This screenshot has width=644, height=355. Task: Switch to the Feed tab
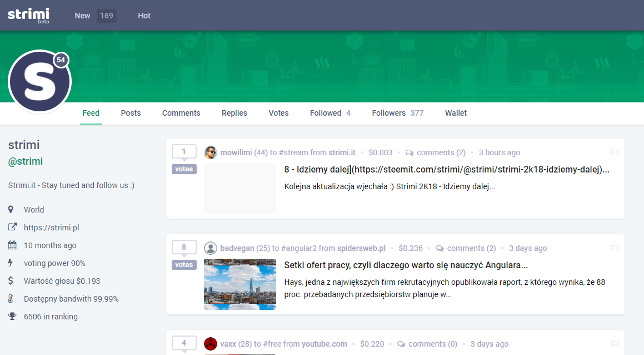pos(91,113)
